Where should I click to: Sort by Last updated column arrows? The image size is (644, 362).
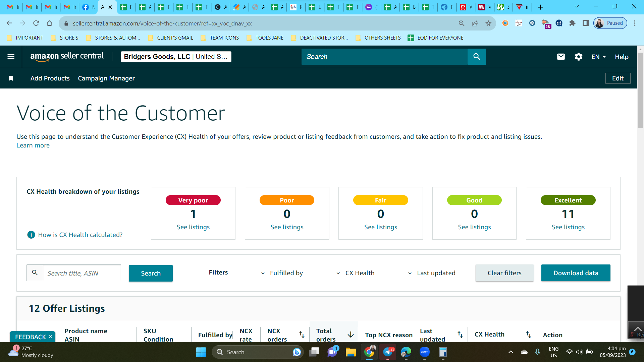460,335
